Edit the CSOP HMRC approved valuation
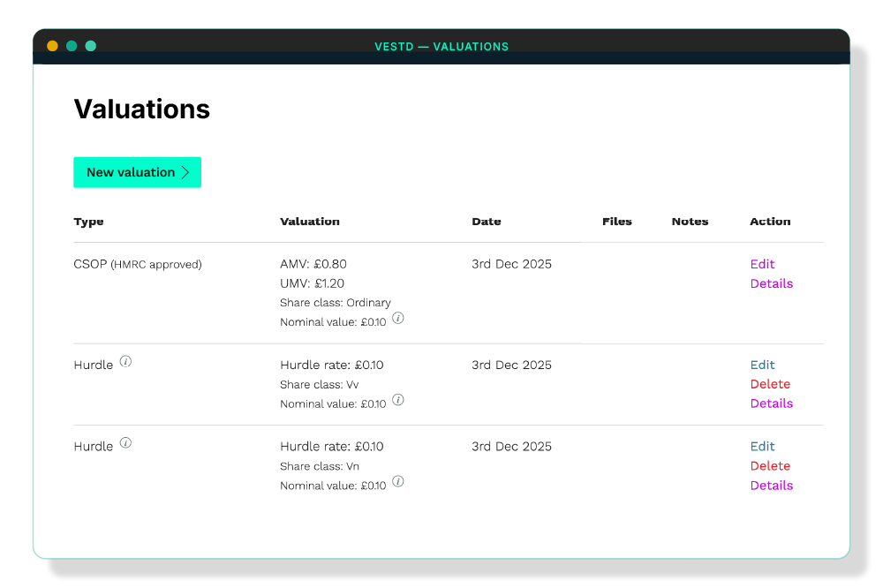883x588 pixels. 763,264
